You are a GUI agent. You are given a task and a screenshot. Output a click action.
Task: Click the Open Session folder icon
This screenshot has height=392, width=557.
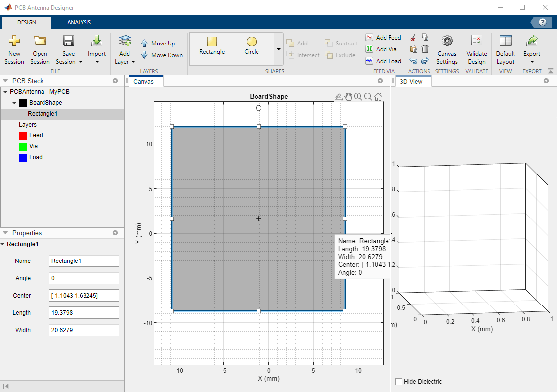pos(40,42)
